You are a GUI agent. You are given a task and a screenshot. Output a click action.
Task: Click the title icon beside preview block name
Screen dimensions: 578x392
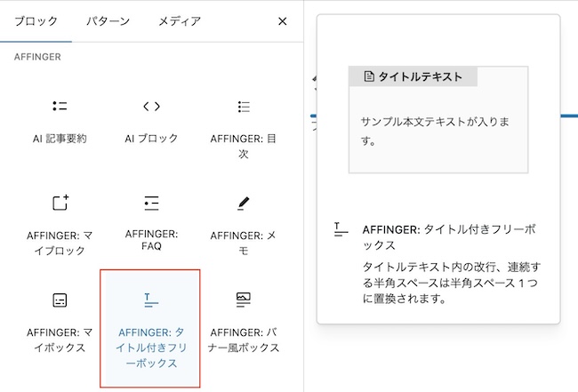[x=341, y=229]
